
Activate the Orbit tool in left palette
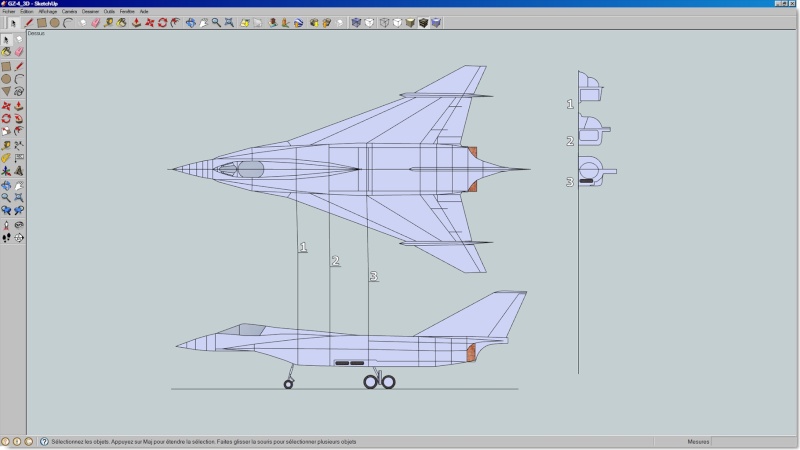tap(6, 185)
